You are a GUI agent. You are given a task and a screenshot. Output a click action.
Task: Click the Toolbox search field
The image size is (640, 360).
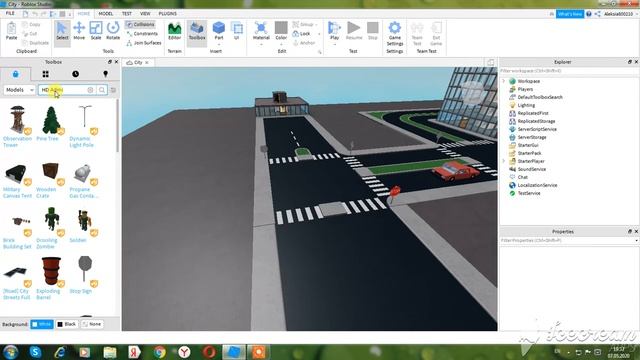click(63, 90)
